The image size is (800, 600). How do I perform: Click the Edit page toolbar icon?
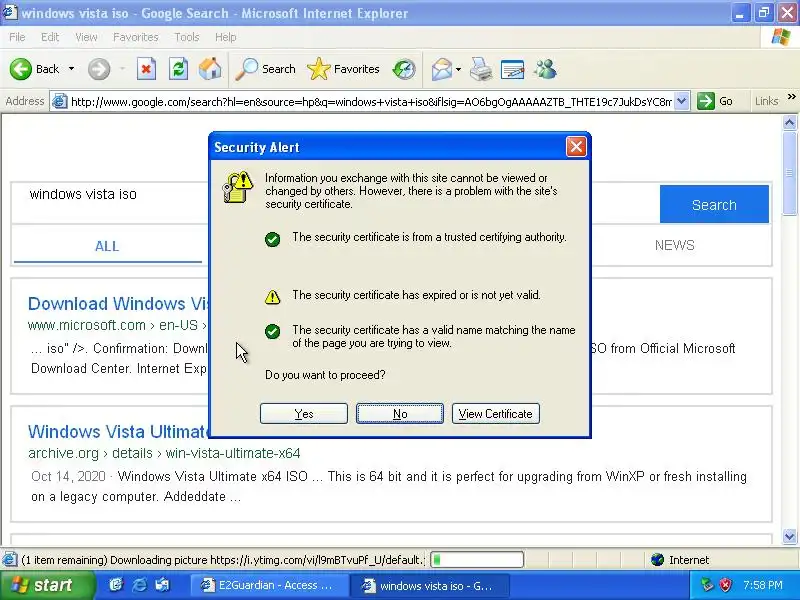tap(512, 69)
